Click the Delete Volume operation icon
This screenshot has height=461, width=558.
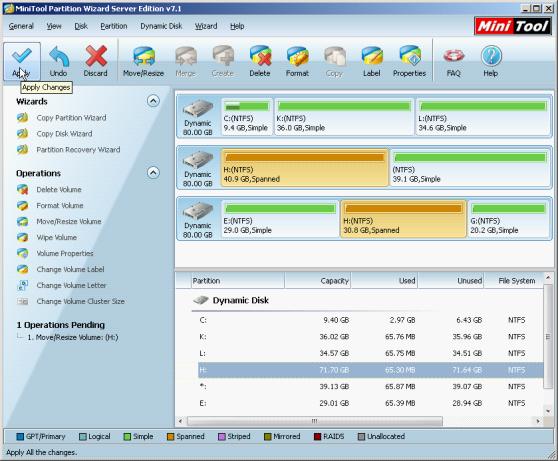click(23, 189)
